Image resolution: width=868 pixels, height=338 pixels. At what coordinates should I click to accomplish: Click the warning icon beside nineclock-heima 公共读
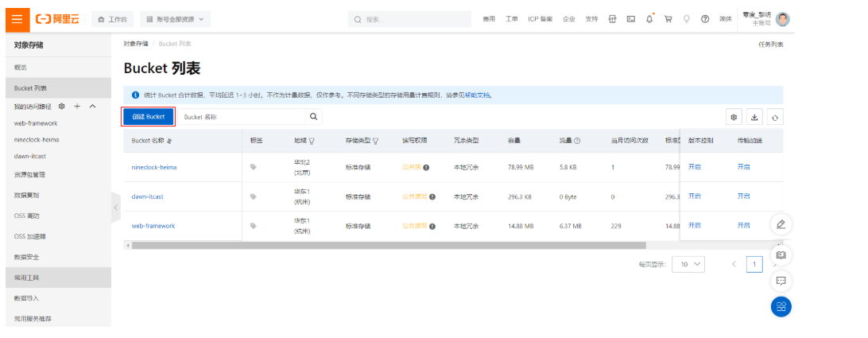click(426, 167)
